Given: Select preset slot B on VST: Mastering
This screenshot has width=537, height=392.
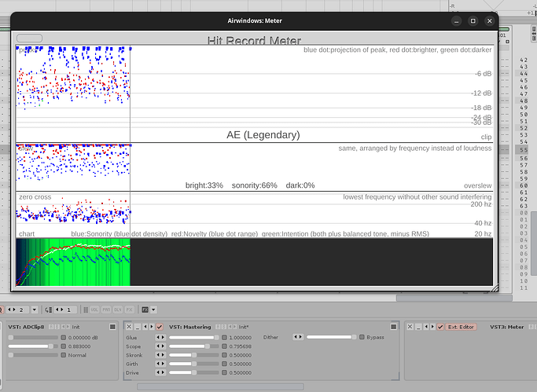Looking at the screenshot, I should pos(223,327).
